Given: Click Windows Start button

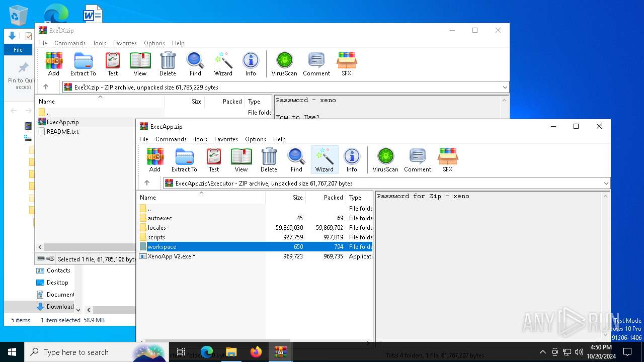Looking at the screenshot, I should click(12, 352).
